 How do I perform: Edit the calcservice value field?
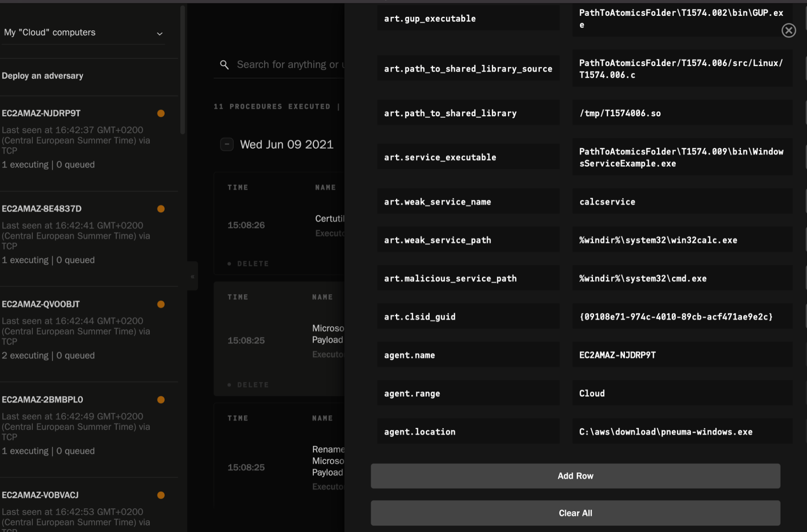click(682, 201)
